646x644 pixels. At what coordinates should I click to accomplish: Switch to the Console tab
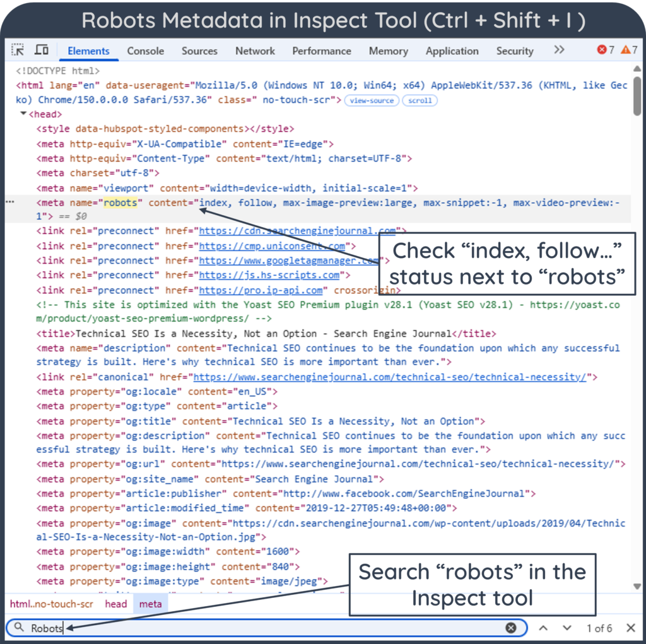point(146,51)
